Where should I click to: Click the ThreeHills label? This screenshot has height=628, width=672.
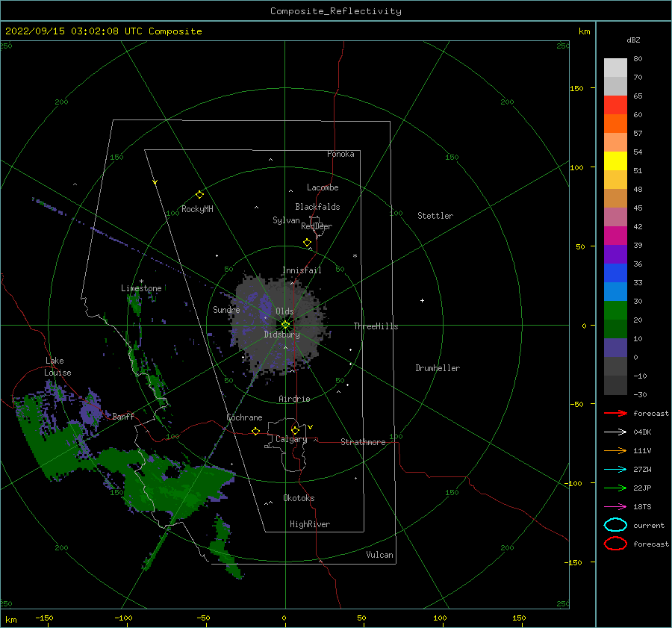click(376, 326)
